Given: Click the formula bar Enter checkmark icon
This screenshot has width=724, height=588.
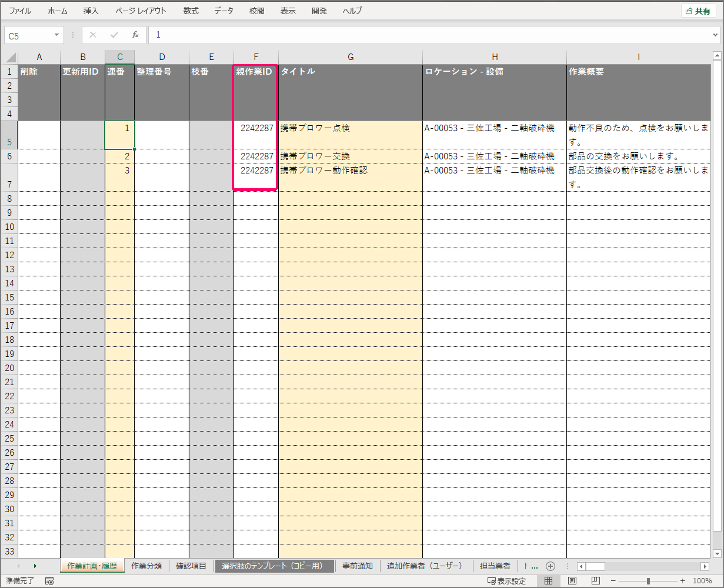Looking at the screenshot, I should [x=114, y=35].
